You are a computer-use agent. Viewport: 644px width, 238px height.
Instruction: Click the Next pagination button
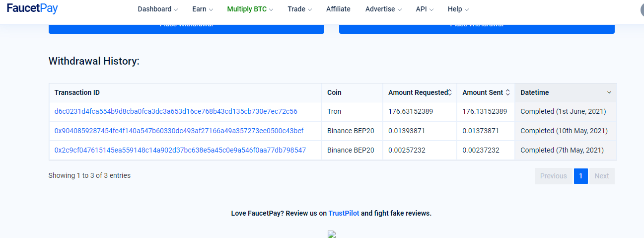point(602,176)
